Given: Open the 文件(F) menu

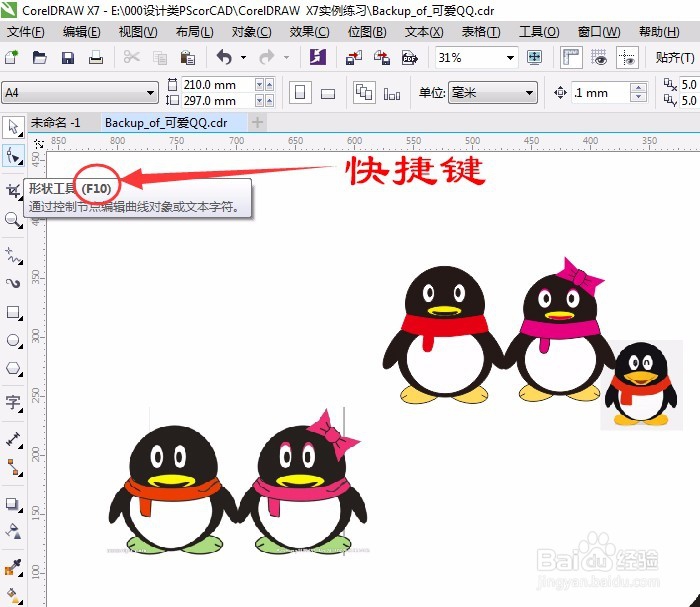Looking at the screenshot, I should [x=26, y=32].
